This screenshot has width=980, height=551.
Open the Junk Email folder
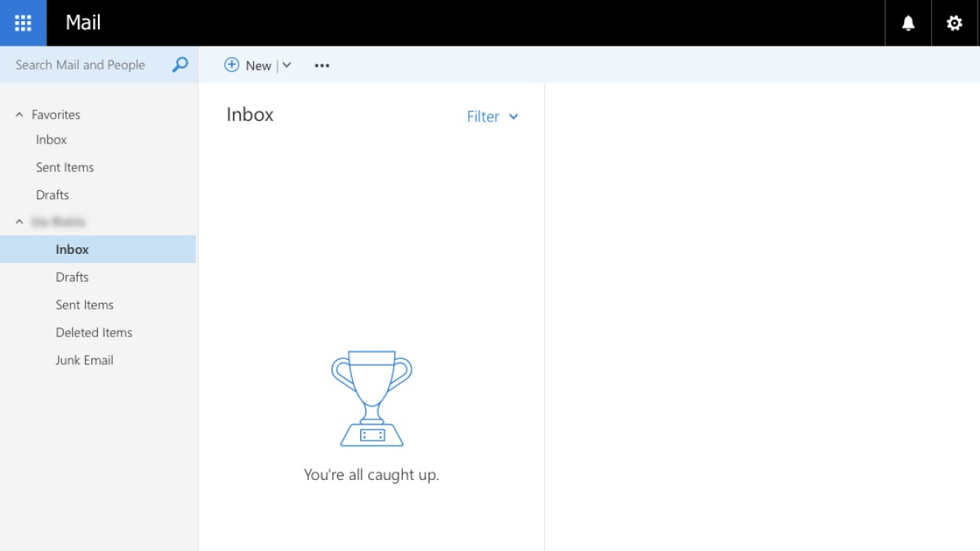tap(84, 360)
